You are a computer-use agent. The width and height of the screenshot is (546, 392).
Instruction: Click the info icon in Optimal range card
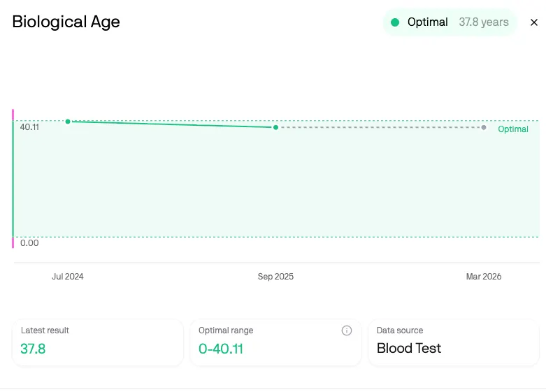(347, 331)
